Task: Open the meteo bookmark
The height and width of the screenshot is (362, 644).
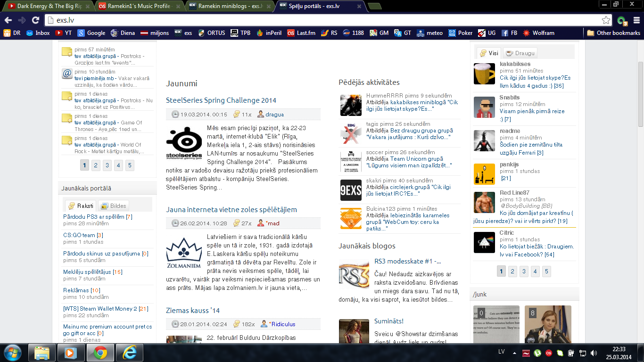Action: (429, 33)
